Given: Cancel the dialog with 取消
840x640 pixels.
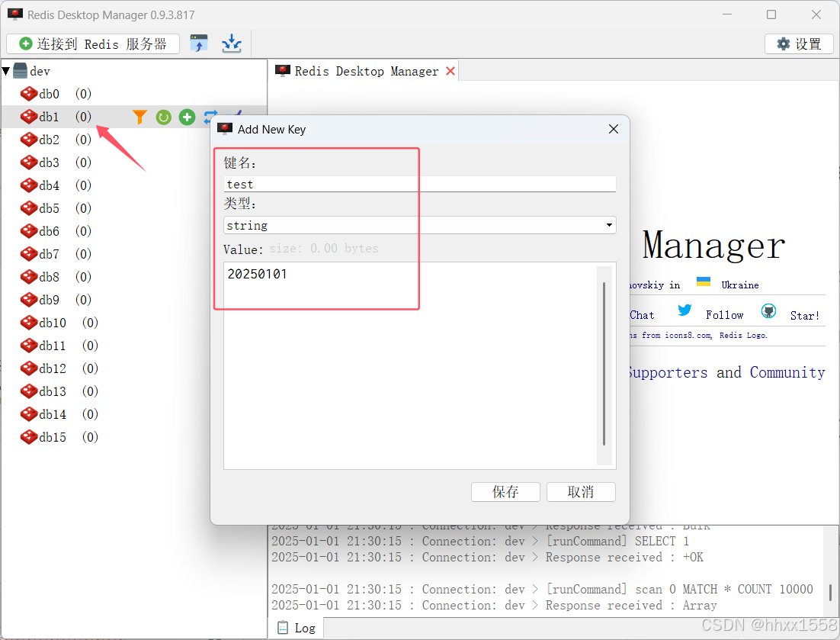Looking at the screenshot, I should point(581,491).
